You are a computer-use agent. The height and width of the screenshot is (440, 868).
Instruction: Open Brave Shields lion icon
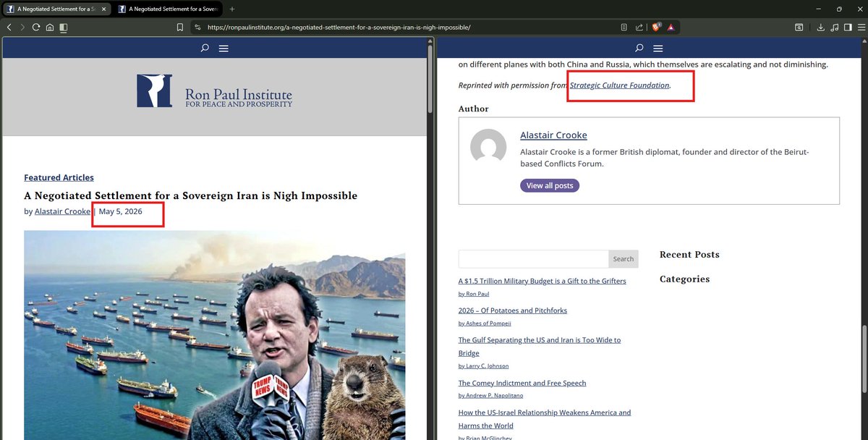pos(657,27)
